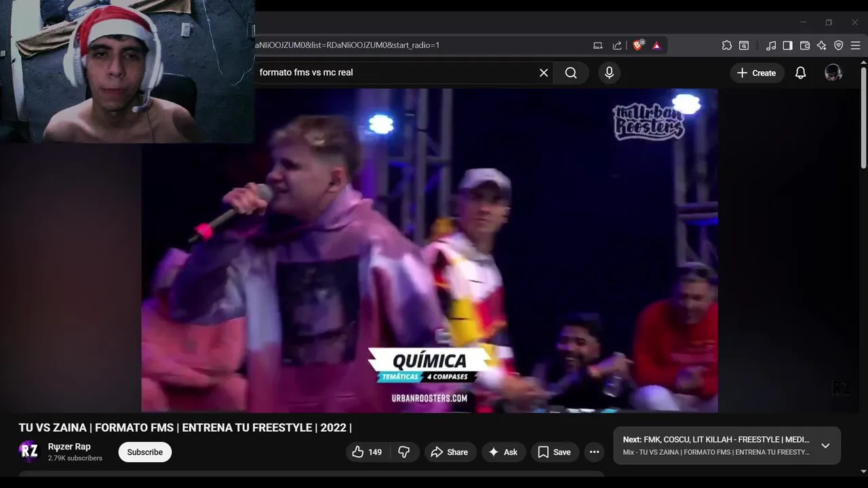Click the Next: FMK, COSCU, LIT KILLAH text
This screenshot has height=488, width=868.
click(716, 440)
